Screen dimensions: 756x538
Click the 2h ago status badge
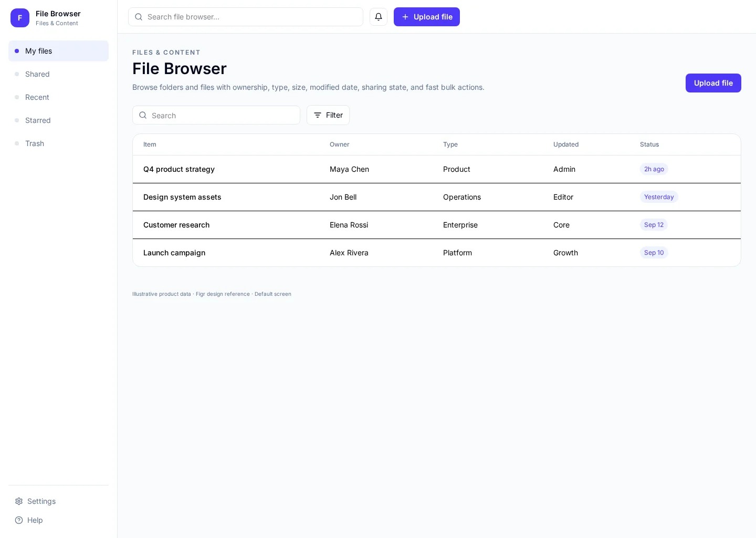coord(654,169)
